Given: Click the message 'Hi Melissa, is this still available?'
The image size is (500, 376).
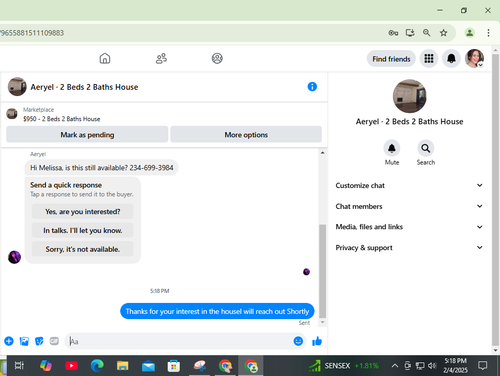Looking at the screenshot, I should pos(102,168).
